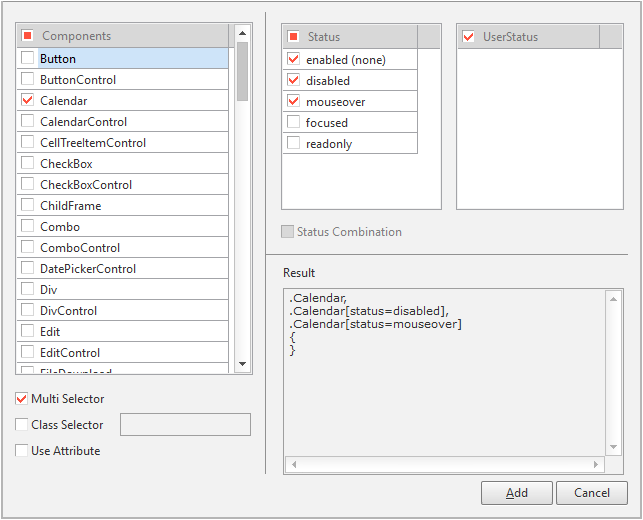Select the ComboControl item in Components list
Screen dimensions: 643x520
(x=80, y=248)
